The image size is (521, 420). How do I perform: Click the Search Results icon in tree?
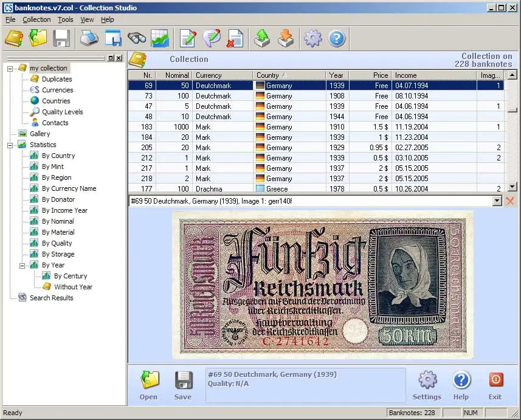(x=22, y=297)
